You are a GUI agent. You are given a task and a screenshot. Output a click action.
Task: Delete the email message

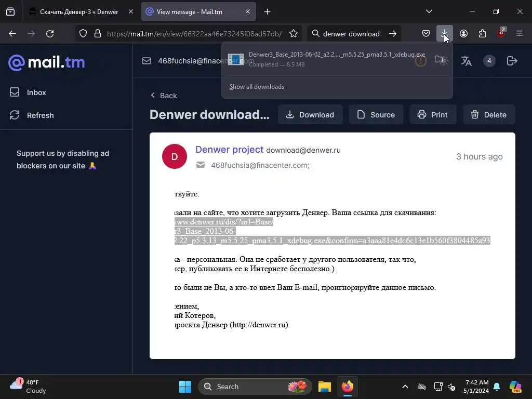tap(489, 115)
